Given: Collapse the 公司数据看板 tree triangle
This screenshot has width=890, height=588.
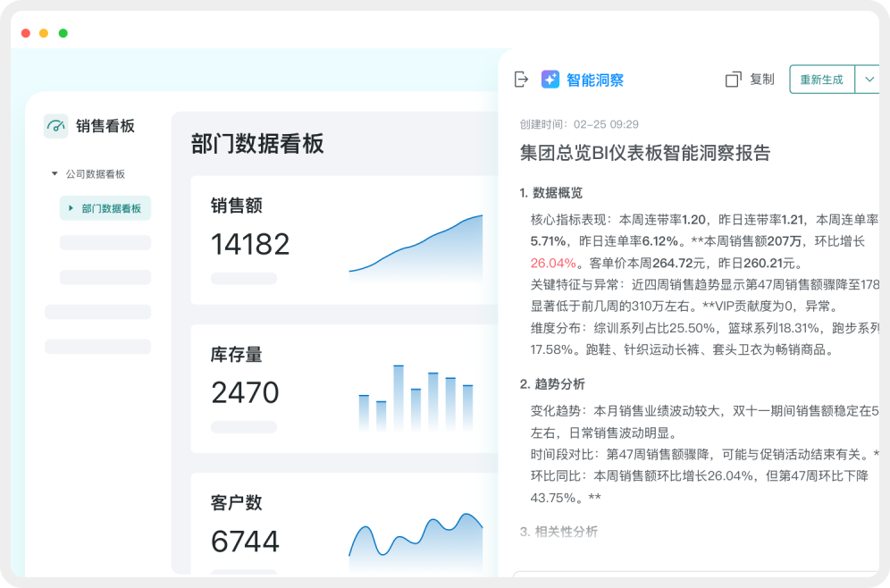Looking at the screenshot, I should tap(55, 174).
